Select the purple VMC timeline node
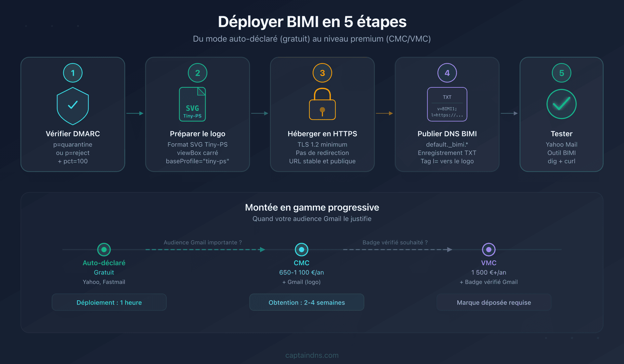Image resolution: width=624 pixels, height=364 pixels. (x=489, y=250)
